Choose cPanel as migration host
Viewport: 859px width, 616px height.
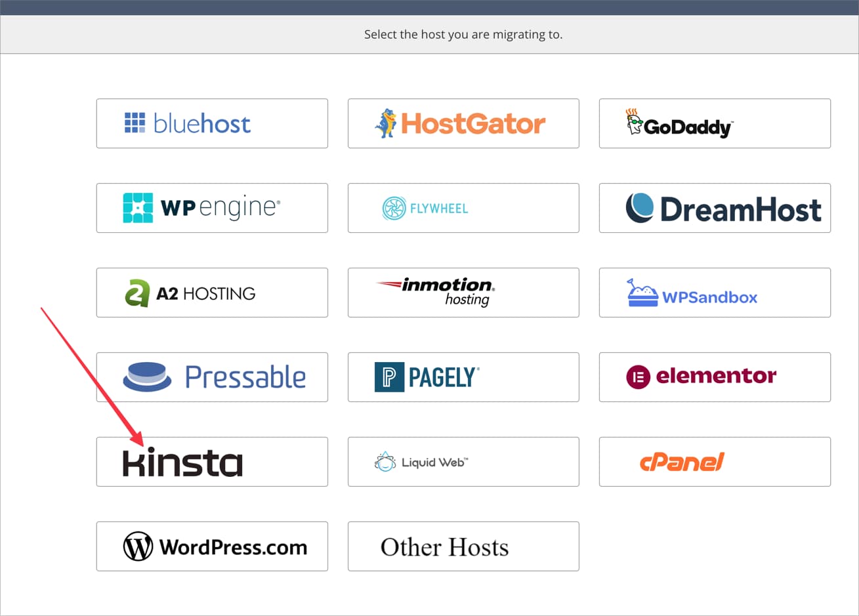[715, 462]
